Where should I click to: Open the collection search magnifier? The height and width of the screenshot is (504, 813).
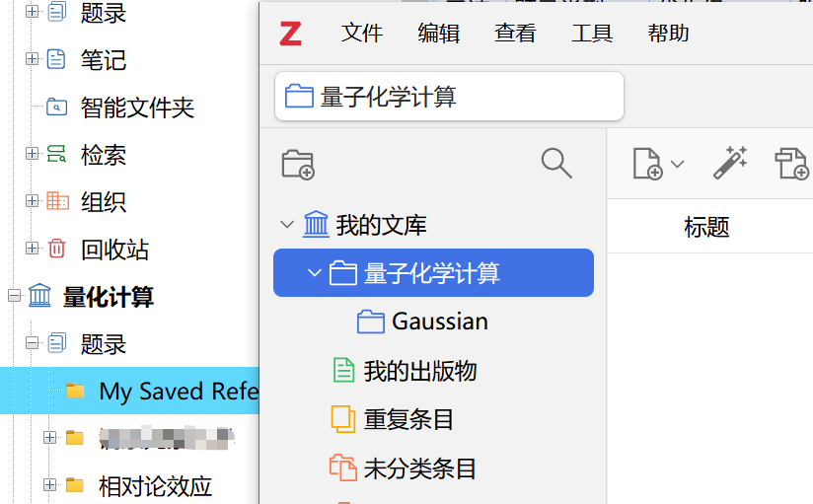(x=556, y=164)
